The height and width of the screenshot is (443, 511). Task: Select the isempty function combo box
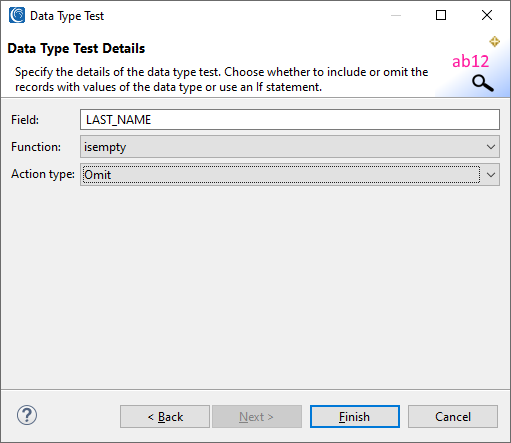(x=290, y=147)
